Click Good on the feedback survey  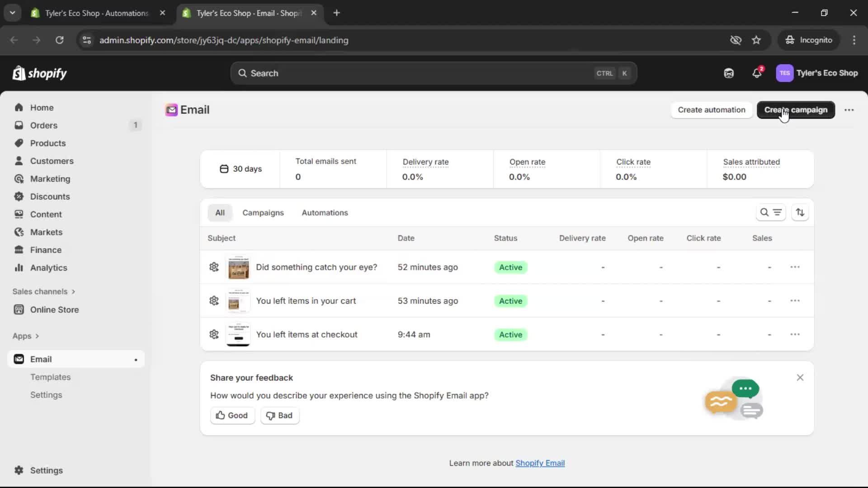click(x=232, y=415)
